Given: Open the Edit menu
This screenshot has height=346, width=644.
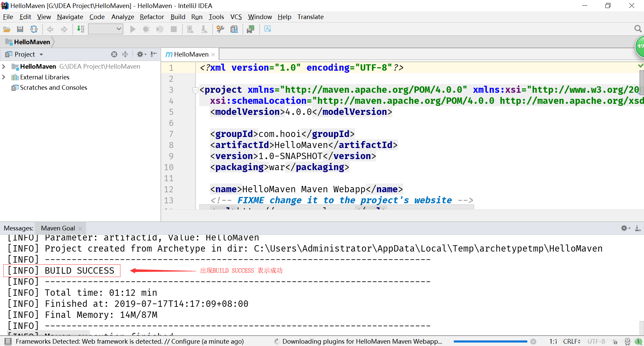Looking at the screenshot, I should click(x=25, y=17).
